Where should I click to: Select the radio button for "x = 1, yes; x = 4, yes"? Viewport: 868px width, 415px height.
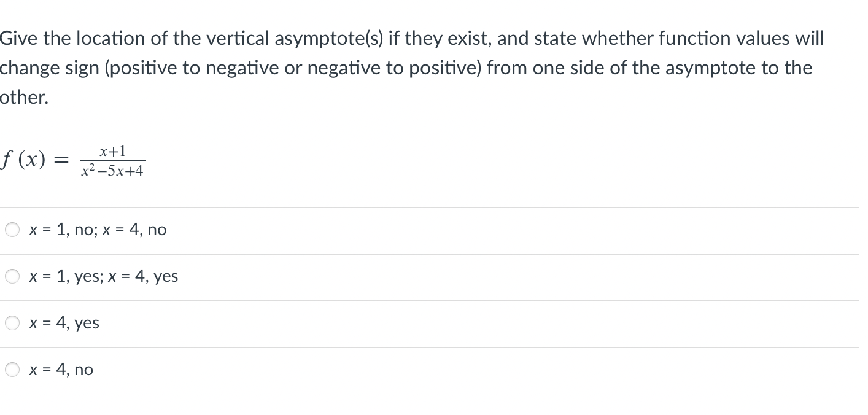pyautogui.click(x=12, y=276)
